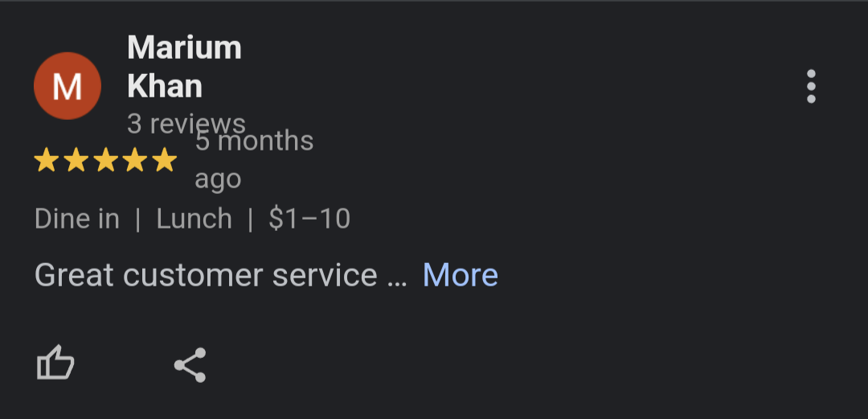
Task: Click the fifth yellow rating star
Action: (165, 161)
